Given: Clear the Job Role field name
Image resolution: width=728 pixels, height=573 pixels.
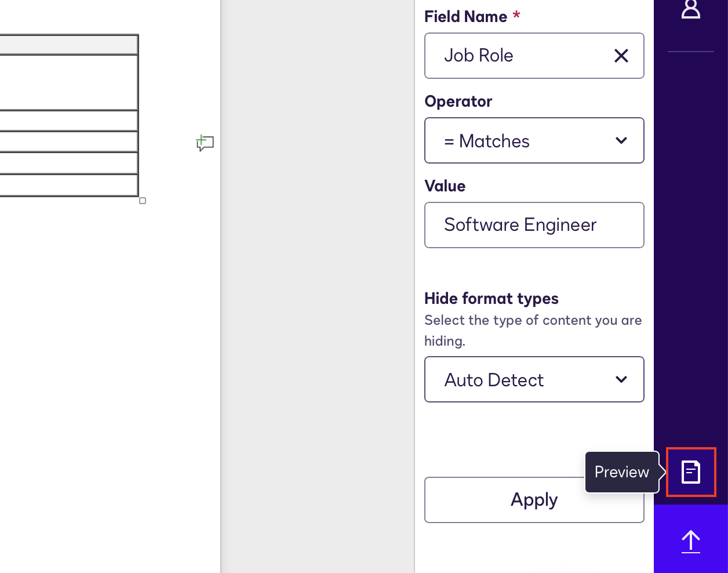Looking at the screenshot, I should click(x=621, y=56).
